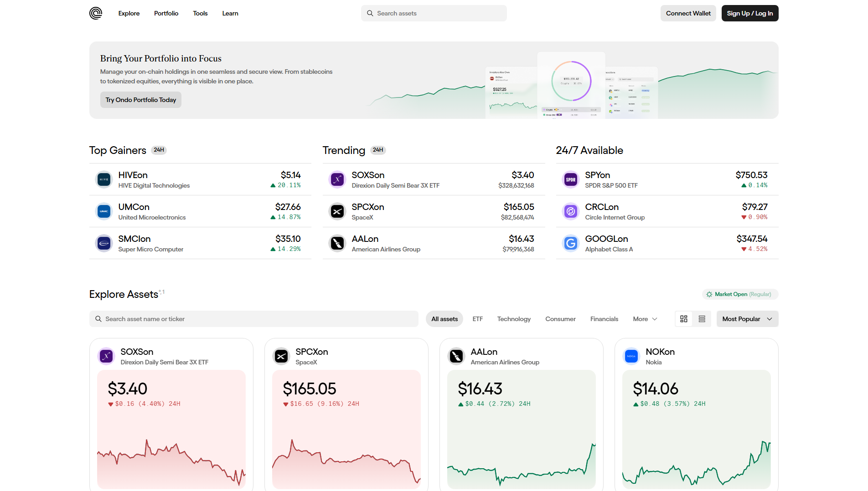Open the Explore menu
Screen dimensions: 868x491
coord(129,13)
